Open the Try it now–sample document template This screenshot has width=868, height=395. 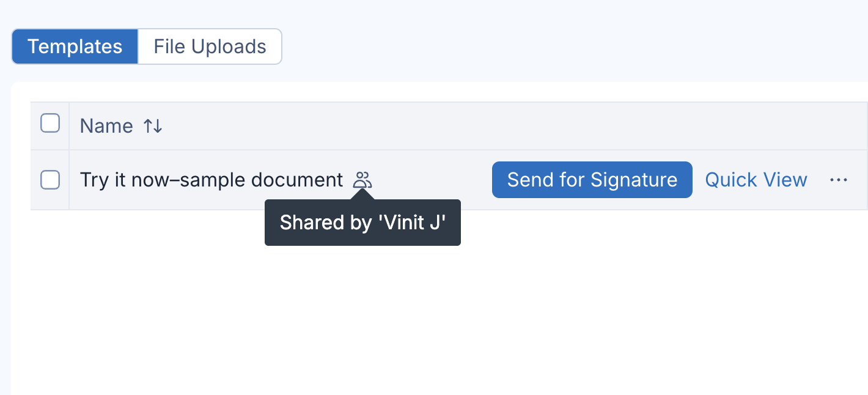[x=211, y=180]
